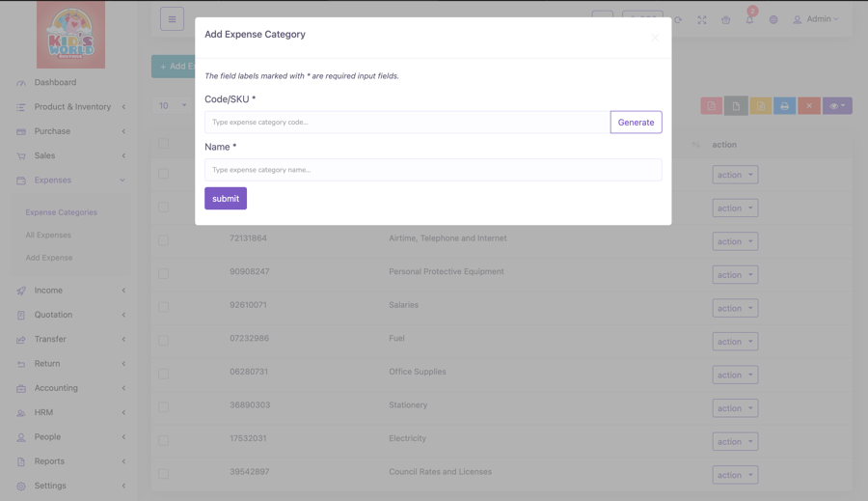The width and height of the screenshot is (868, 501).
Task: Select the Fuel row checkbox
Action: pyautogui.click(x=164, y=340)
